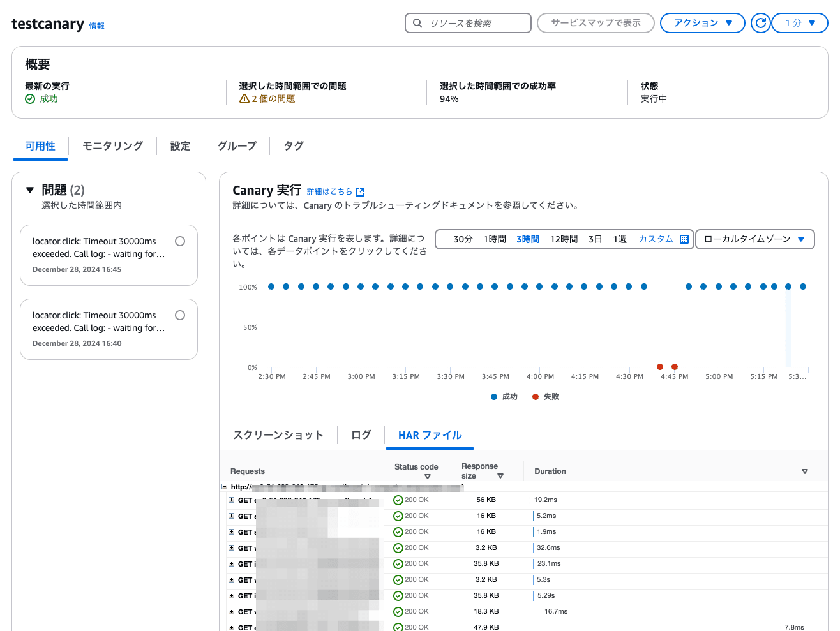Click the external link icon after 詳細はこちら
The width and height of the screenshot is (840, 631).
coord(360,191)
